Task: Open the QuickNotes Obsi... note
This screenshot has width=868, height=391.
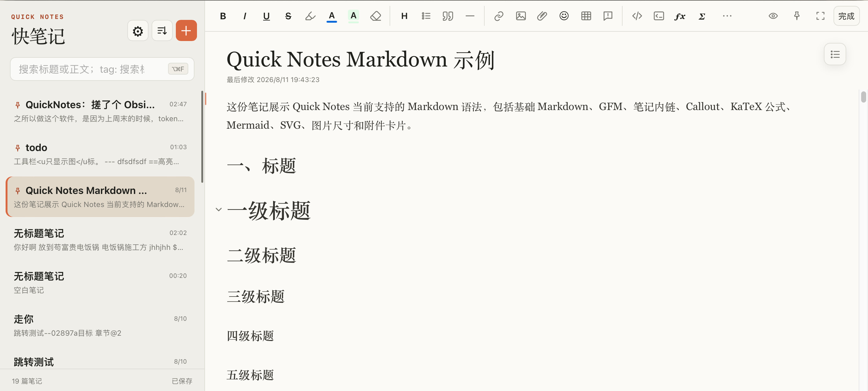Action: point(100,111)
